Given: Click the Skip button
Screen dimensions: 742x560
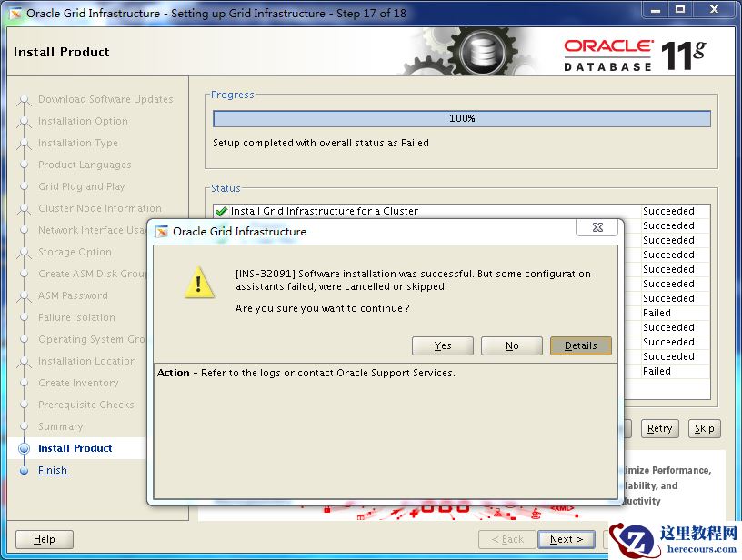Looking at the screenshot, I should tap(704, 428).
